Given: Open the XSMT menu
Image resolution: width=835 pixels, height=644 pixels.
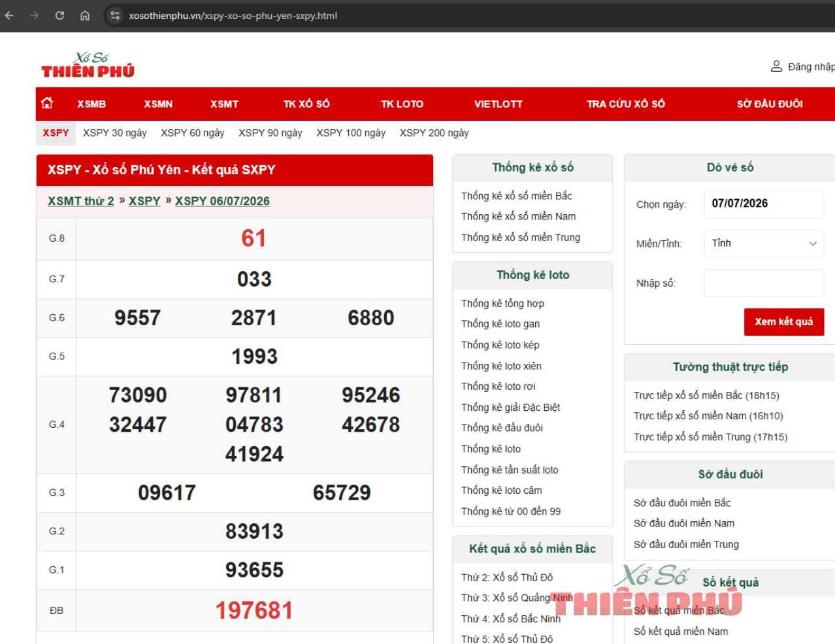Looking at the screenshot, I should point(224,104).
